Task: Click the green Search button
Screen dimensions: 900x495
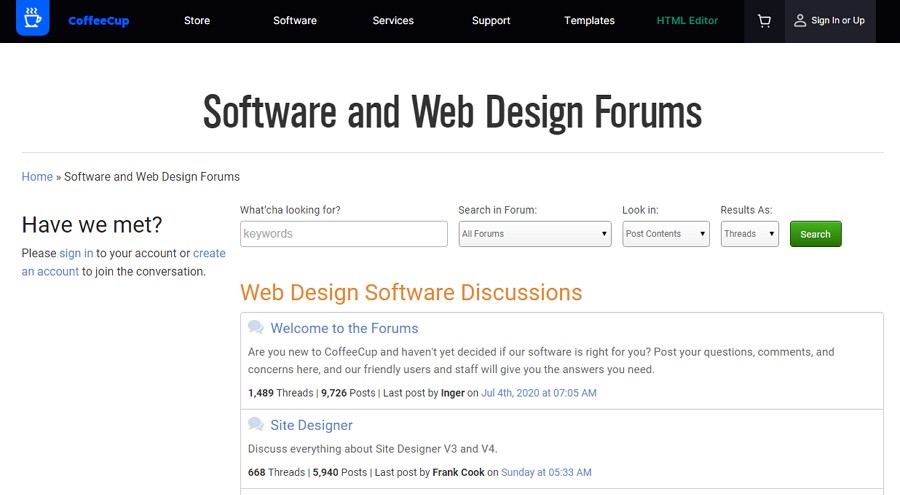Action: [x=816, y=234]
